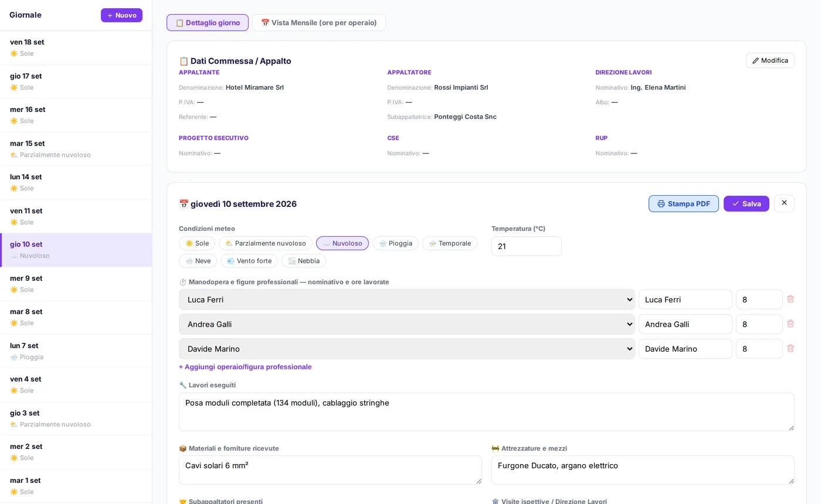
Task: Choose Nebbia weather condition
Action: [304, 261]
